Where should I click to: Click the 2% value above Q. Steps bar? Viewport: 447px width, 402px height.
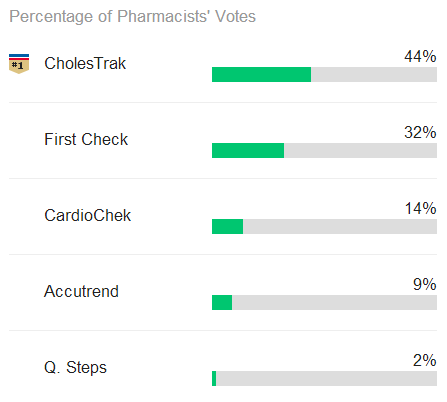425,360
